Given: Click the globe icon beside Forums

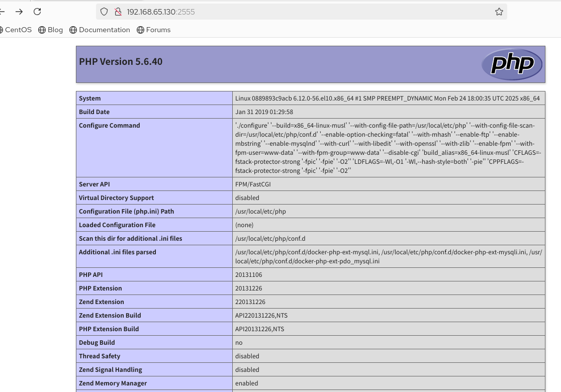Looking at the screenshot, I should point(140,30).
